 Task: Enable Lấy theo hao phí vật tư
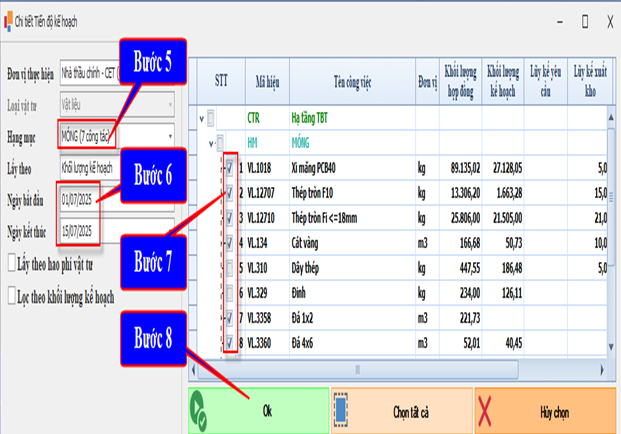click(11, 264)
